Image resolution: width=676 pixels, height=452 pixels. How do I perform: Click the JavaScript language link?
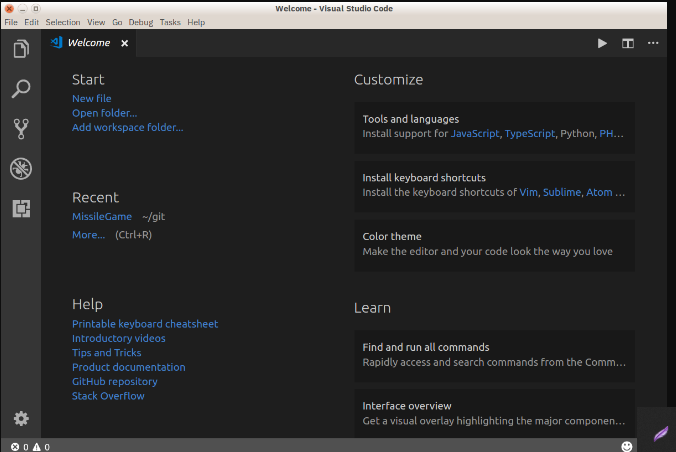pos(475,134)
